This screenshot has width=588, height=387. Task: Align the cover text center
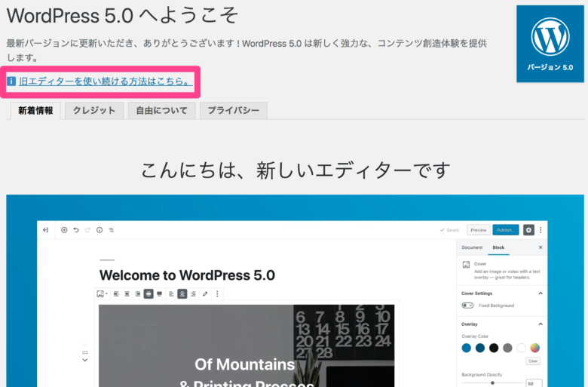(182, 294)
